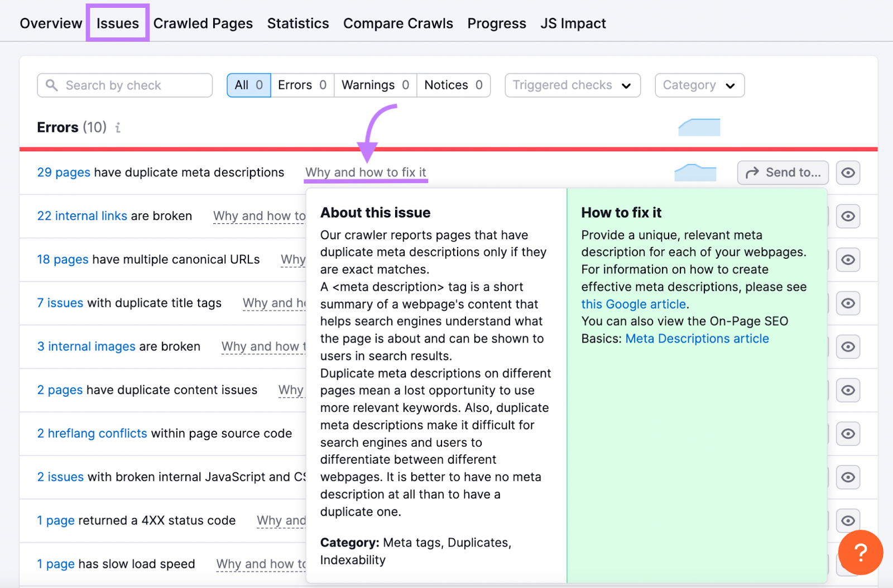Click the "29 pages" link

(63, 172)
